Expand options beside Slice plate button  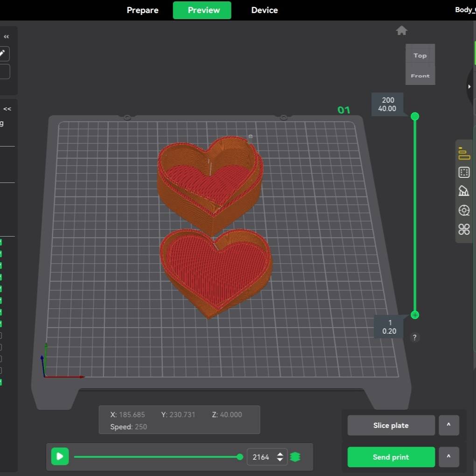pyautogui.click(x=448, y=425)
